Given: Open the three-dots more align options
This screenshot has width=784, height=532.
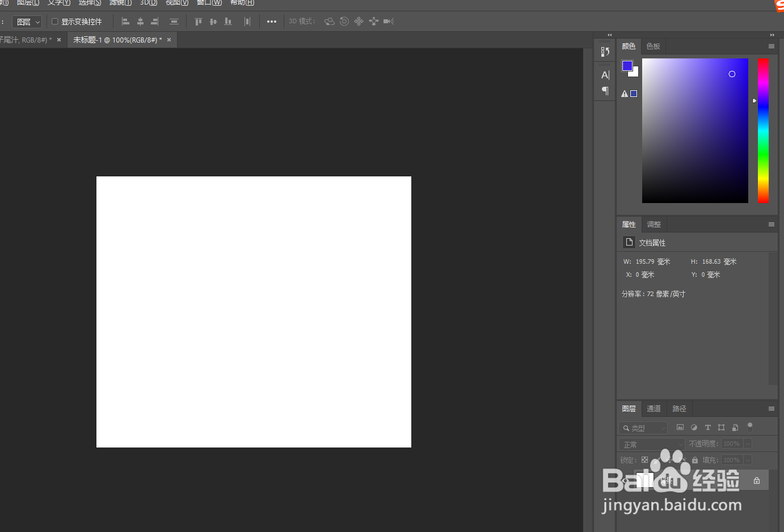Looking at the screenshot, I should [272, 22].
